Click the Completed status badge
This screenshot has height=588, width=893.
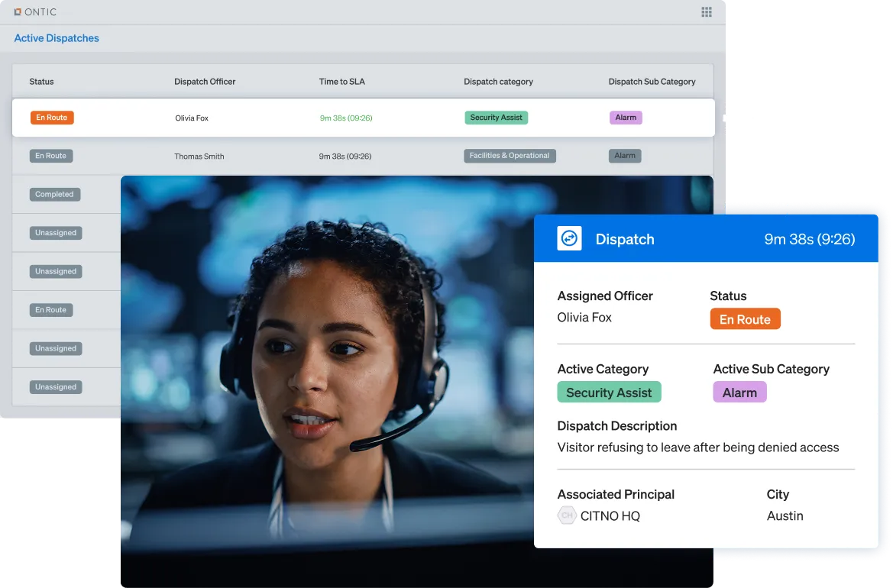[x=54, y=195]
